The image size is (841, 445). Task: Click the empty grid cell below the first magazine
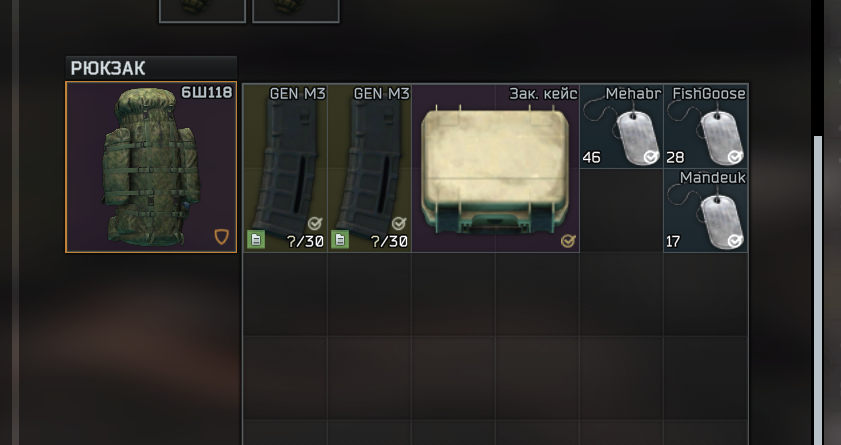click(x=285, y=294)
